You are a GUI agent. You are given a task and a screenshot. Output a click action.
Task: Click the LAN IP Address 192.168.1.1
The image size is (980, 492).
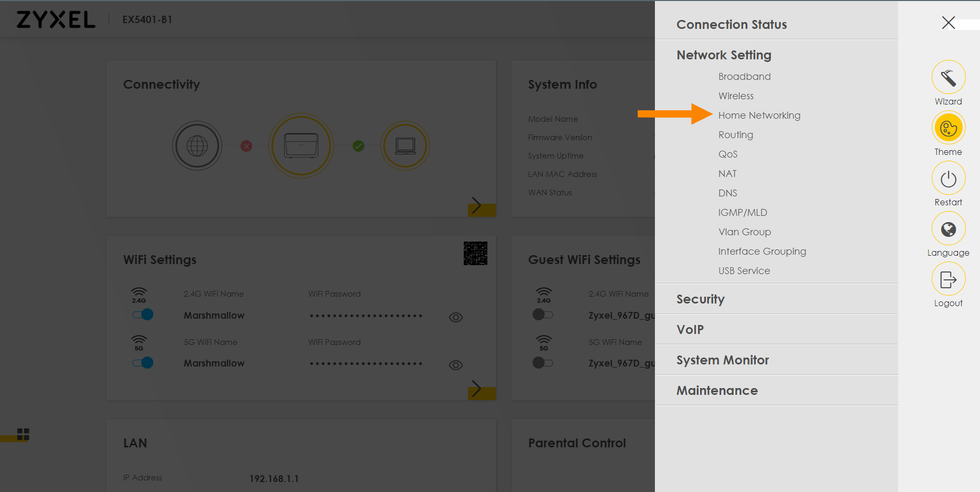pos(274,478)
